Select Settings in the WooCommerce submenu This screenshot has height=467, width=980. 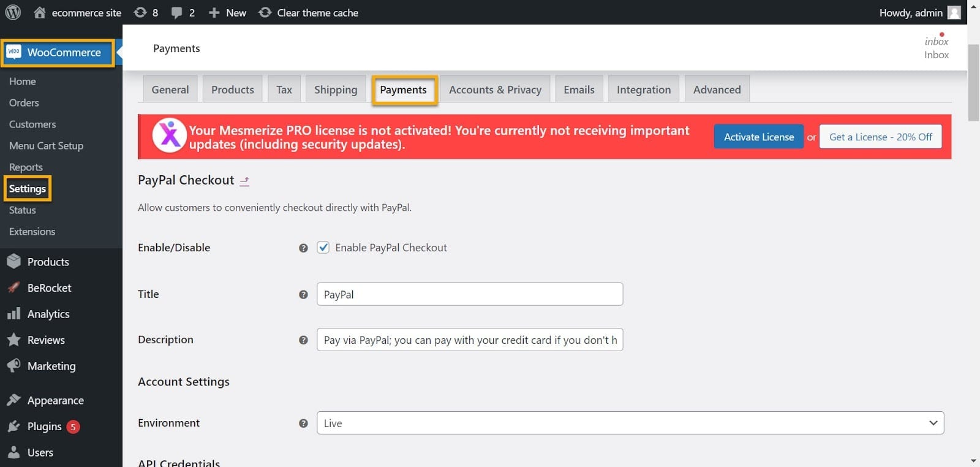(28, 189)
